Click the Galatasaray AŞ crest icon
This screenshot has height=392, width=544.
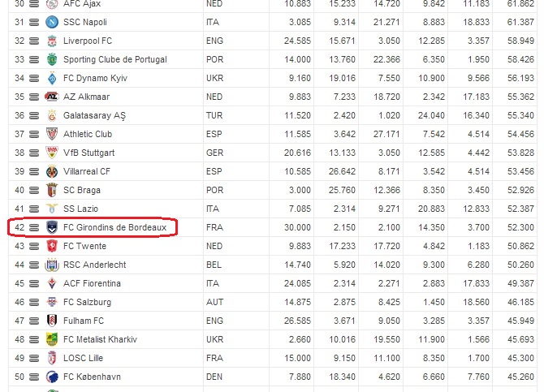click(52, 115)
